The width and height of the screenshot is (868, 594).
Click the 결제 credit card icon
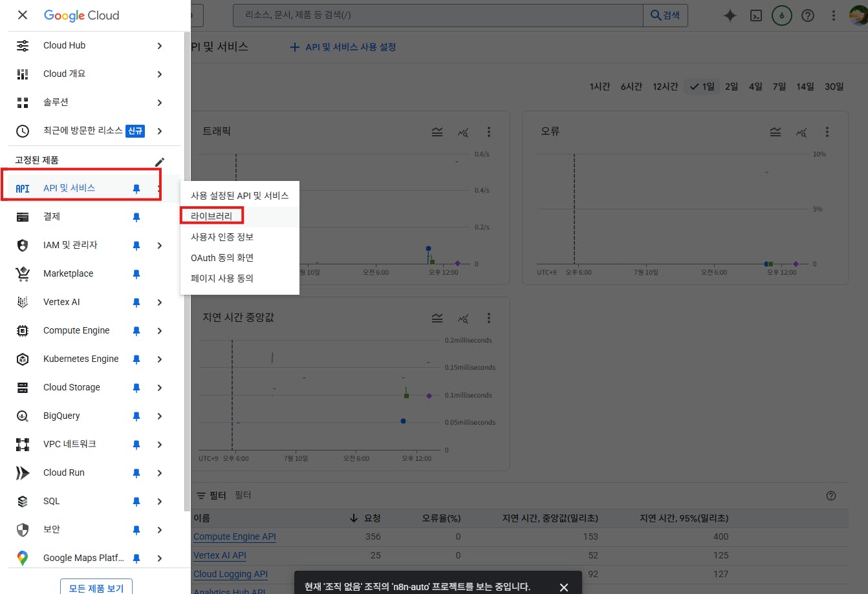pos(23,217)
